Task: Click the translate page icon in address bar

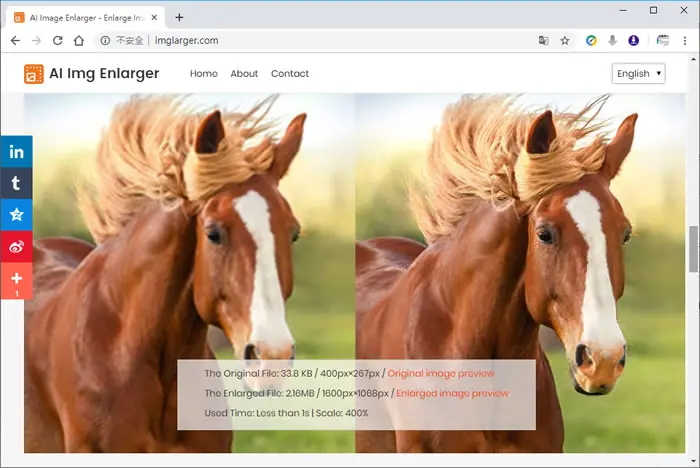Action: (x=543, y=41)
